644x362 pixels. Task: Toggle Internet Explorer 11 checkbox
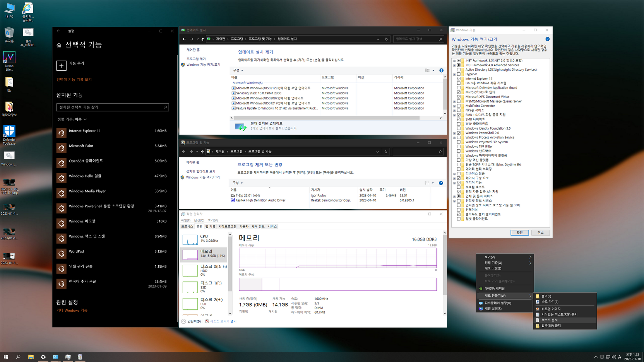point(459,79)
